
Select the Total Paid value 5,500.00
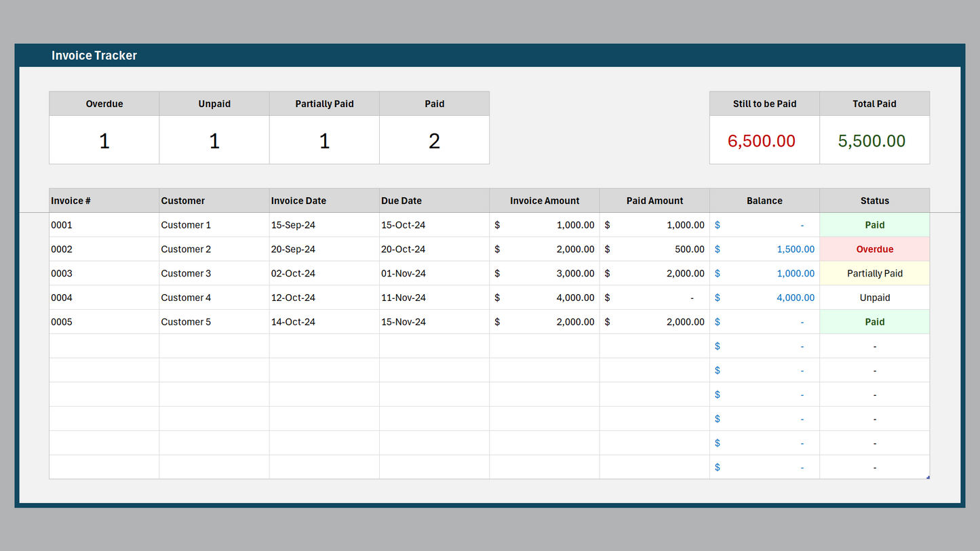tap(874, 140)
